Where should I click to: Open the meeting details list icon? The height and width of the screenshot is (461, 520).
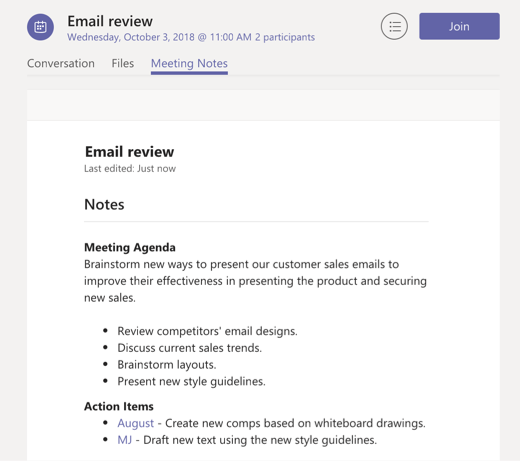pyautogui.click(x=394, y=26)
